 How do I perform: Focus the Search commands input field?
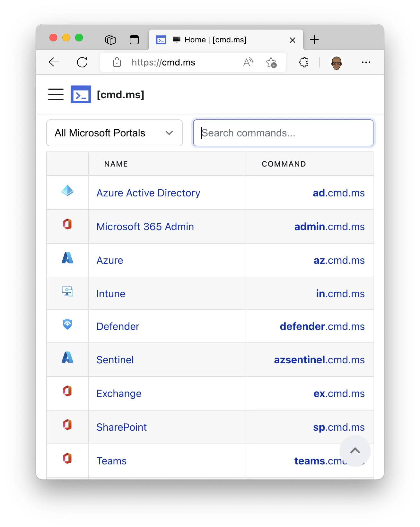[283, 133]
